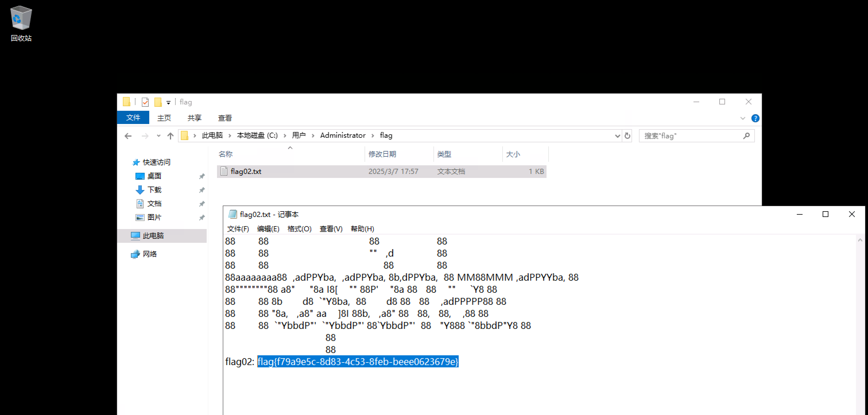Open the 查看 ribbon tab
This screenshot has width=868, height=415.
pos(225,118)
